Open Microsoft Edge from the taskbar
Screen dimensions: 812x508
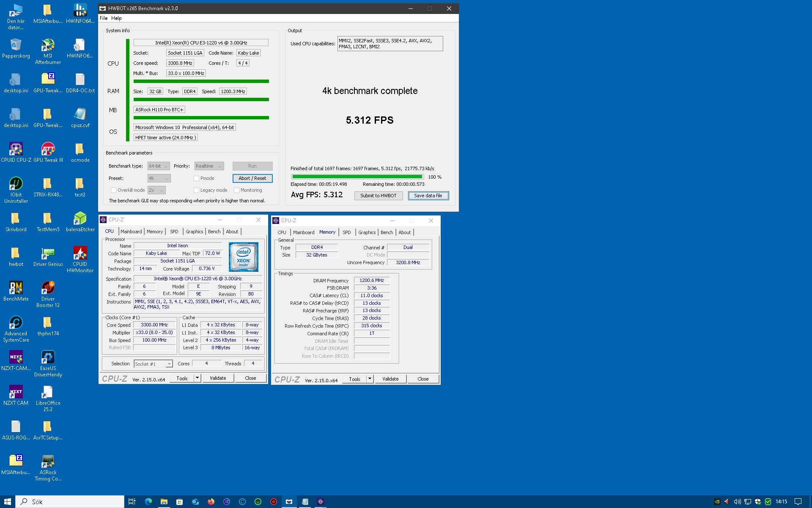(x=148, y=502)
